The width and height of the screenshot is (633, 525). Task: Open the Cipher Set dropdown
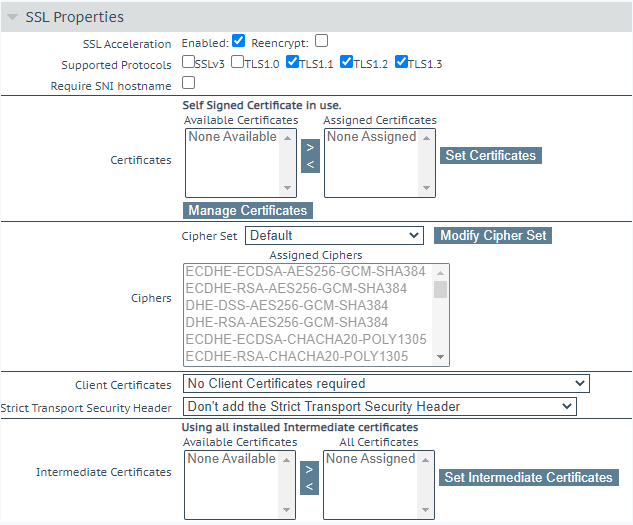point(334,235)
